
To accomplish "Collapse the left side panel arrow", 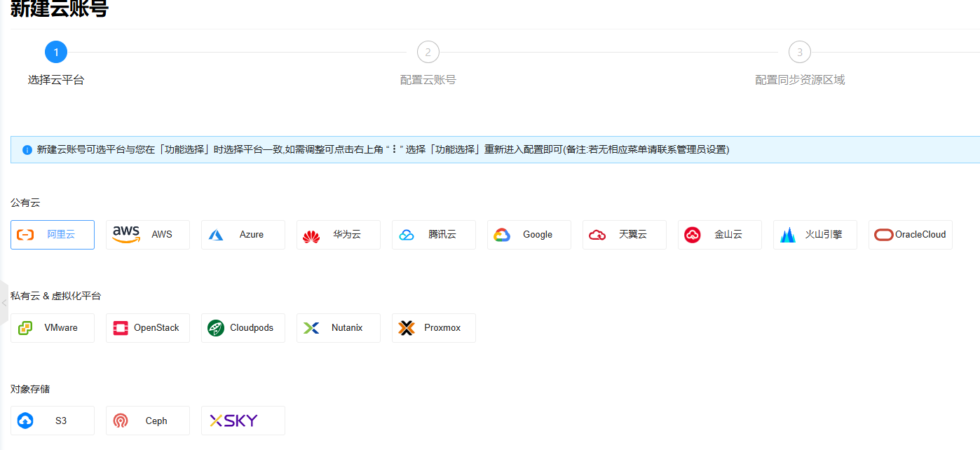I will pyautogui.click(x=4, y=301).
